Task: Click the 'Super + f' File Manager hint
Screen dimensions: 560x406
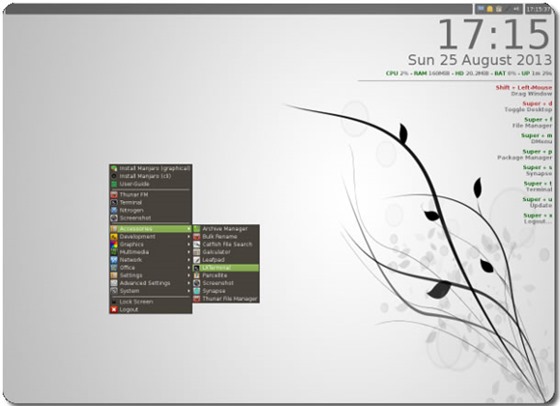Action: [x=532, y=122]
